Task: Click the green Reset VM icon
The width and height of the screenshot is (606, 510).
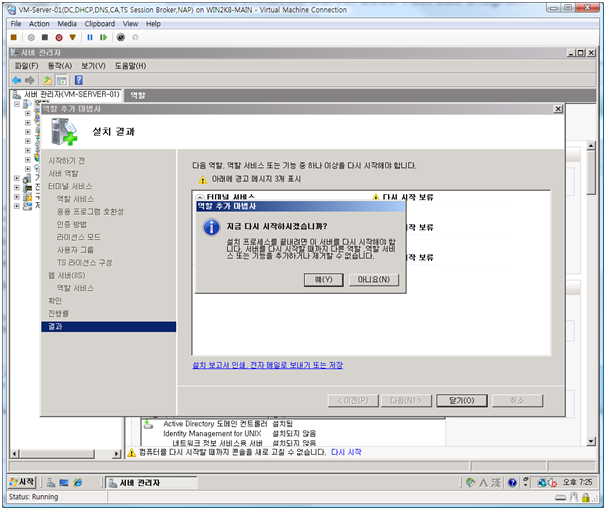Action: (x=103, y=37)
